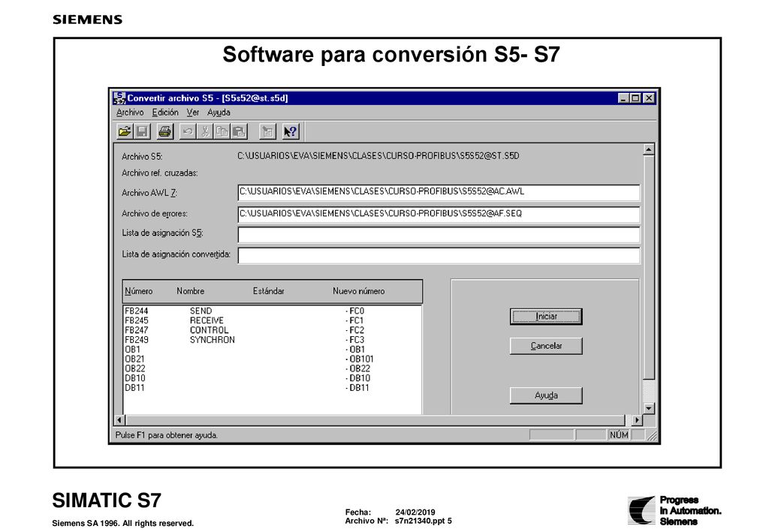This screenshot has height=532, width=769.
Task: Click the Copy toolbar icon
Action: click(222, 131)
